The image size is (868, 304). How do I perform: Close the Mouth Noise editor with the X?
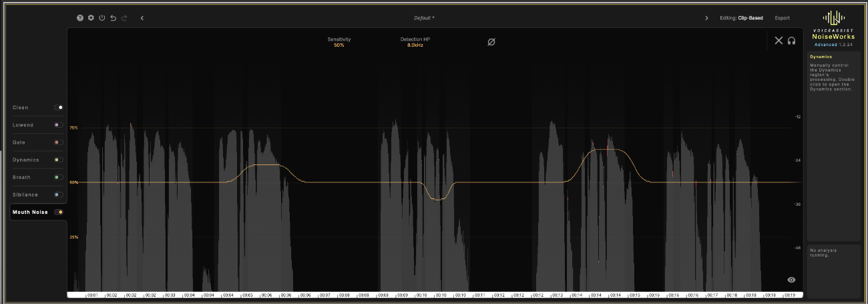point(779,41)
